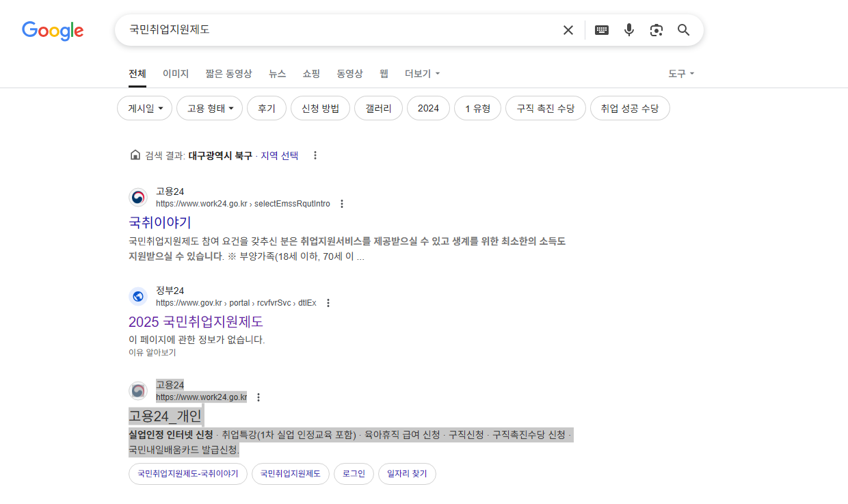Click the 국민취업지원제도 sitelink chip
848x504 pixels.
pos(291,473)
